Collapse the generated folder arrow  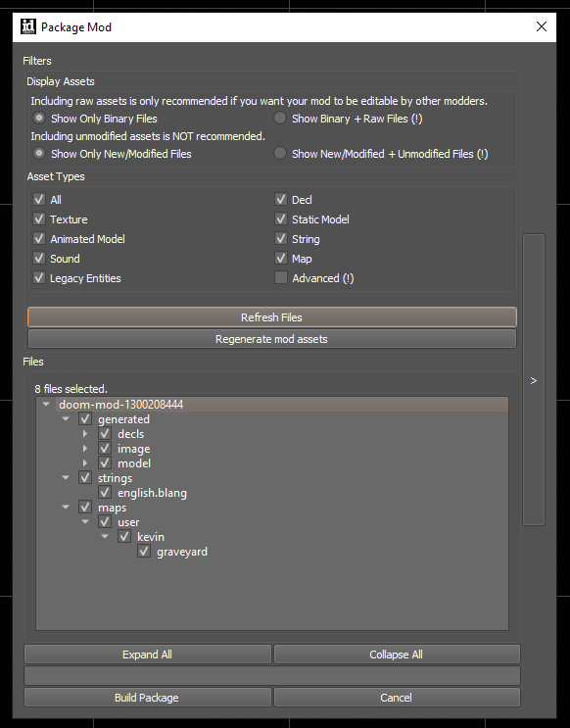pyautogui.click(x=66, y=418)
